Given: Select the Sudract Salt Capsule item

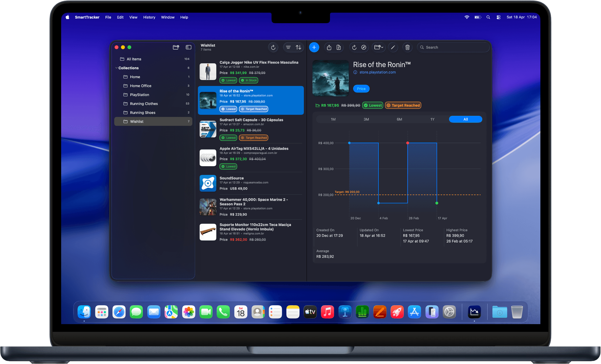Looking at the screenshot, I should coord(251,129).
